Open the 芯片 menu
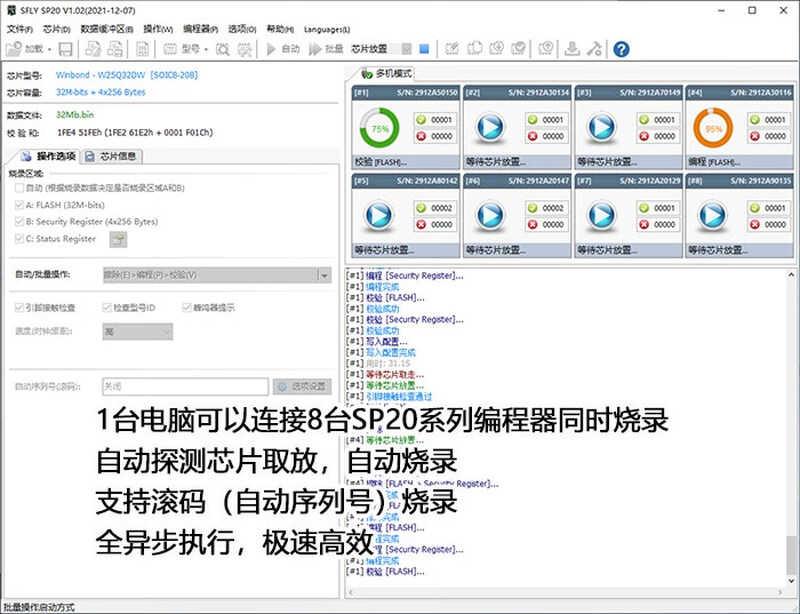 pyautogui.click(x=57, y=29)
